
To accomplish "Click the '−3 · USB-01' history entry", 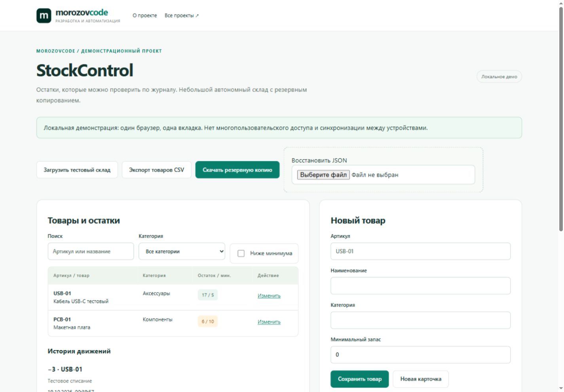I will (65, 369).
